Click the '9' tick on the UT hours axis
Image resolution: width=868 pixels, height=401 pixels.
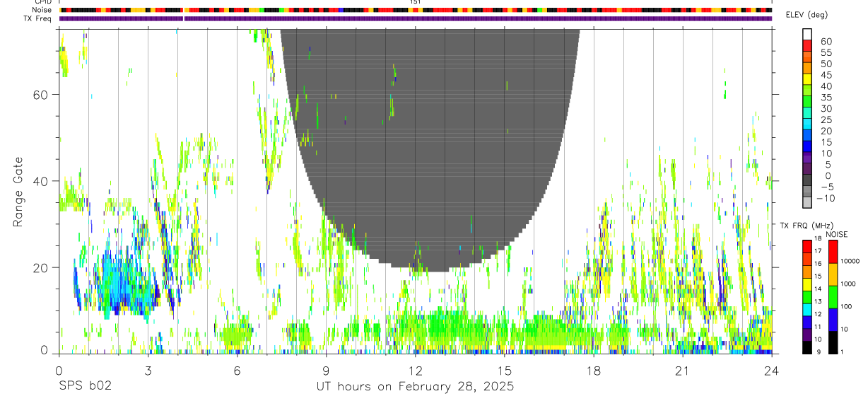coord(326,371)
